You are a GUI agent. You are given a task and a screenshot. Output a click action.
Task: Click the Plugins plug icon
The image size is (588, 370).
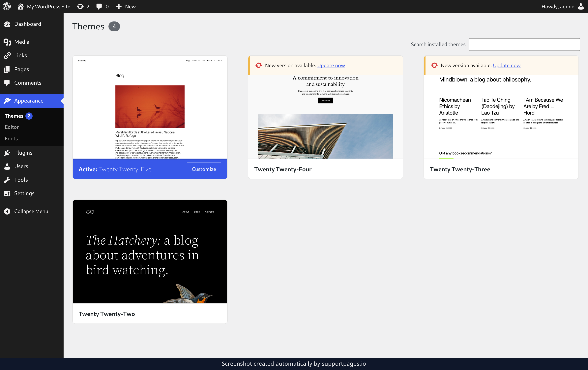[x=7, y=153]
